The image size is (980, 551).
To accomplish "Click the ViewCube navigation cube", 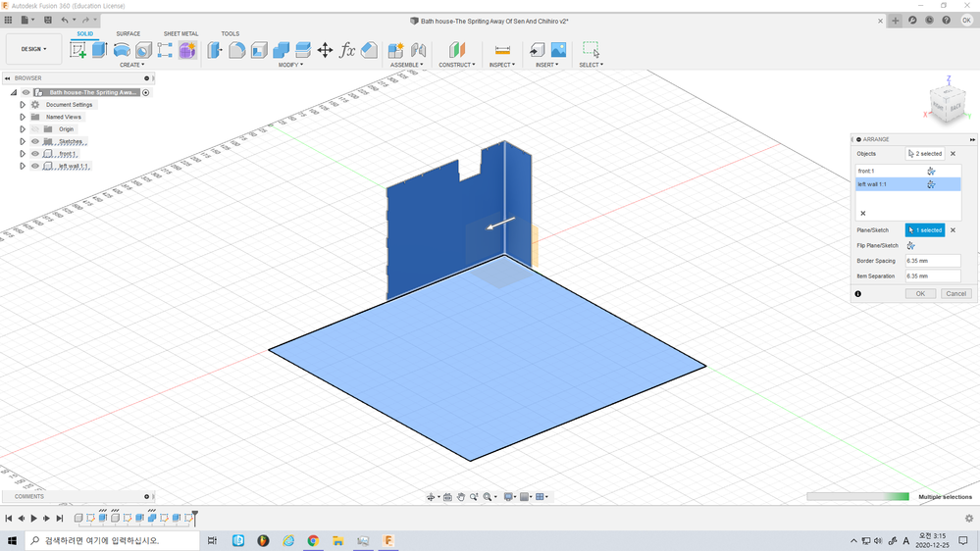I will pos(949,105).
